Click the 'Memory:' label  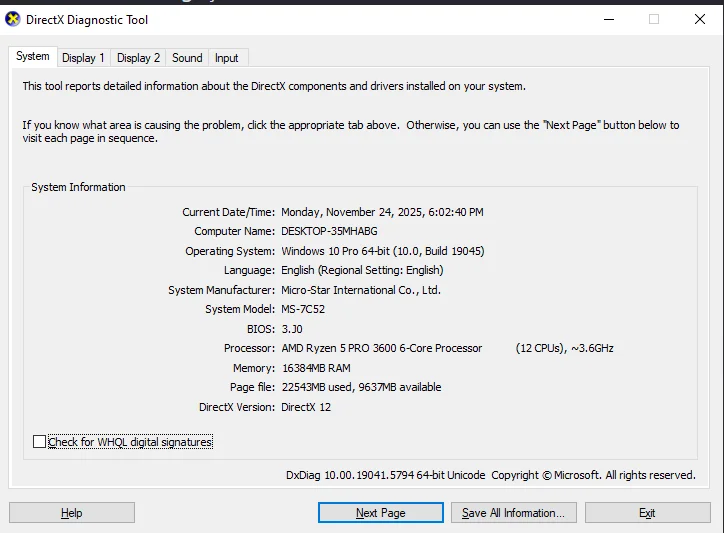click(x=254, y=368)
